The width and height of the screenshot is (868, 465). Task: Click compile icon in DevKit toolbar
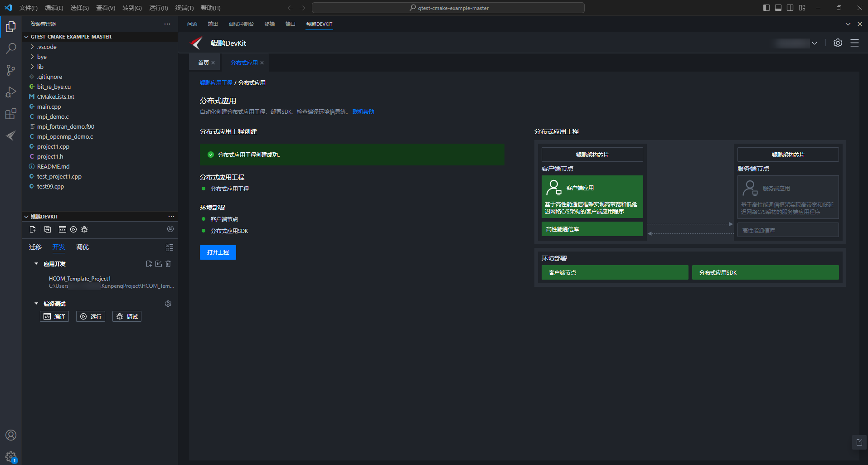point(63,229)
